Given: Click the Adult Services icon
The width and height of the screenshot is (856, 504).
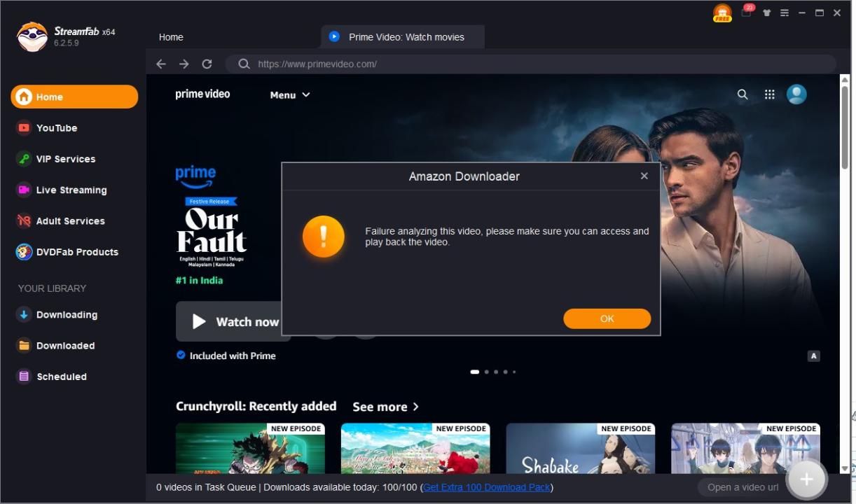Looking at the screenshot, I should click(24, 220).
